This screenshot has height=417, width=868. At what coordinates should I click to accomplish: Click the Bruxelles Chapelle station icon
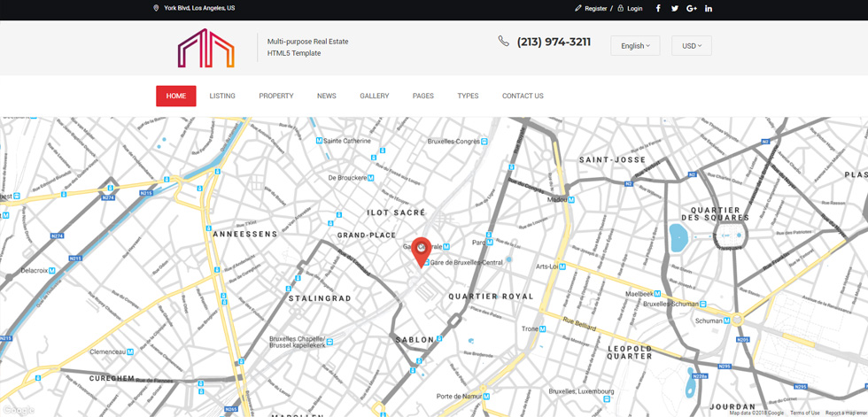point(329,343)
